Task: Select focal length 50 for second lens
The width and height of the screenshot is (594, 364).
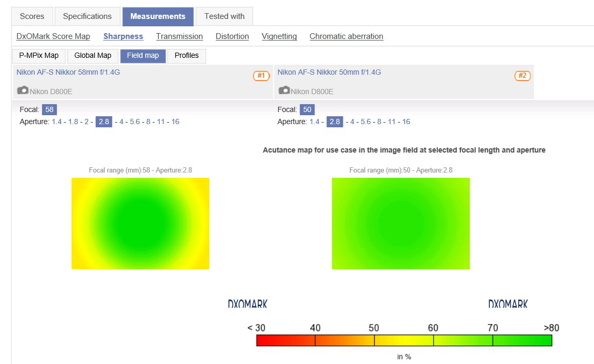Action: tap(307, 109)
